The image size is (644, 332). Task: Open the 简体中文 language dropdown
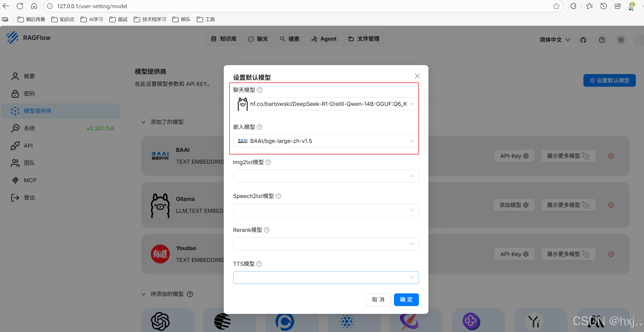(555, 40)
